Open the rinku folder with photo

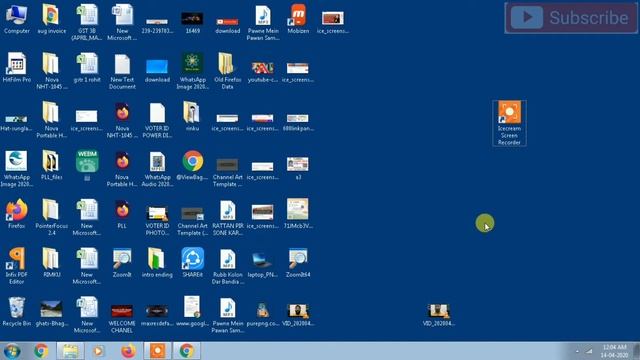192,116
